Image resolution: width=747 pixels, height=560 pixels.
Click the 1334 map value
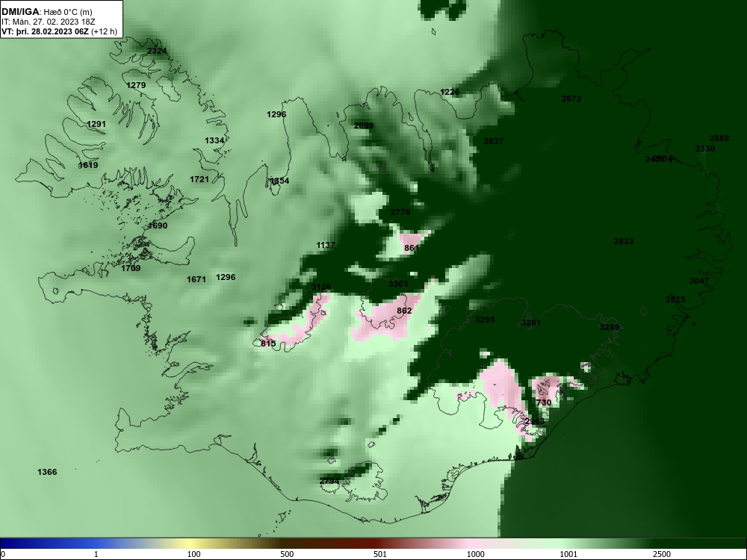(x=214, y=140)
